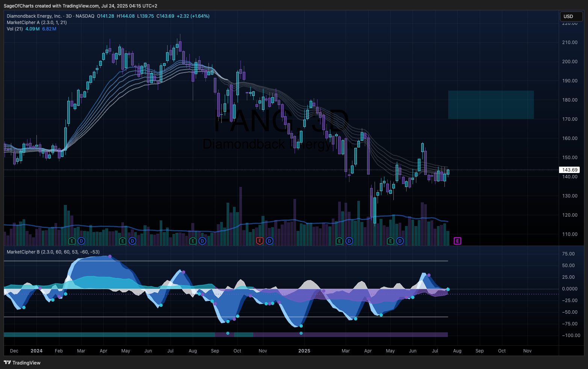Click the 210.00 price scale label
588x369 pixels.
click(570, 43)
